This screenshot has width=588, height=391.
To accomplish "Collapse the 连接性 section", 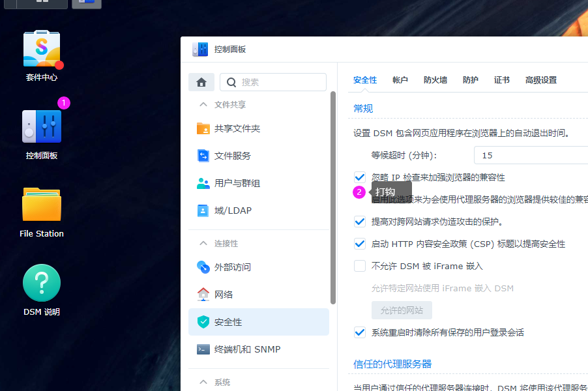I will (x=216, y=243).
